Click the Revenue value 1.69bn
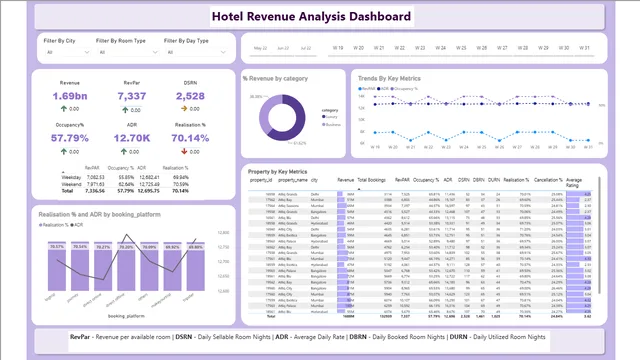640x360 pixels. 70,96
